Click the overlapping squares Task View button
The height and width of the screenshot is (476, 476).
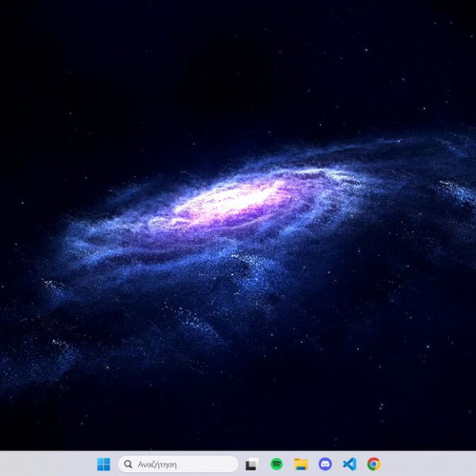[x=252, y=465]
